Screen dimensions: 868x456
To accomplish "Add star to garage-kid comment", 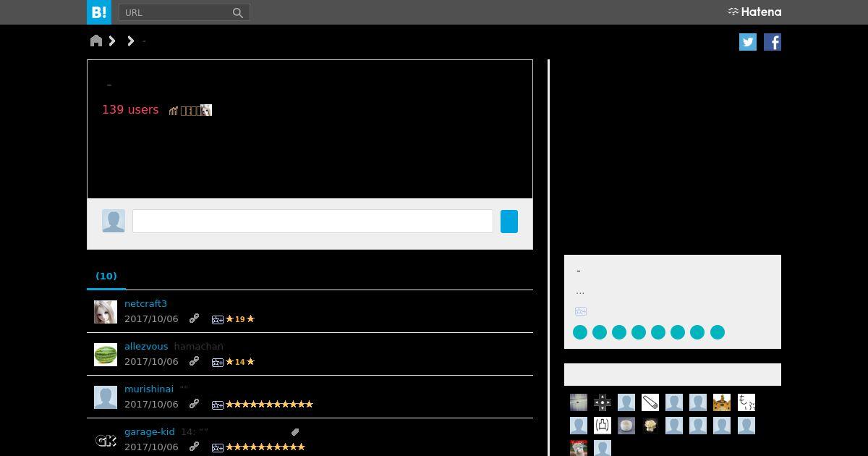I will [x=217, y=447].
